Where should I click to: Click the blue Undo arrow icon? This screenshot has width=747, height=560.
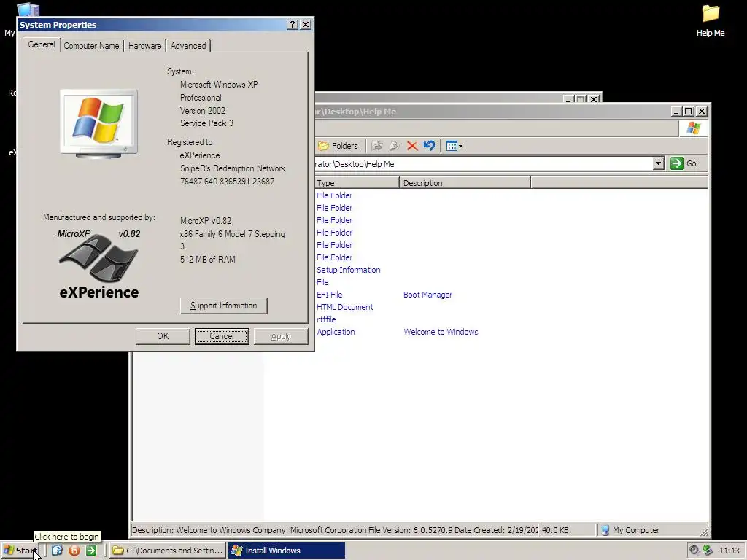tap(429, 146)
